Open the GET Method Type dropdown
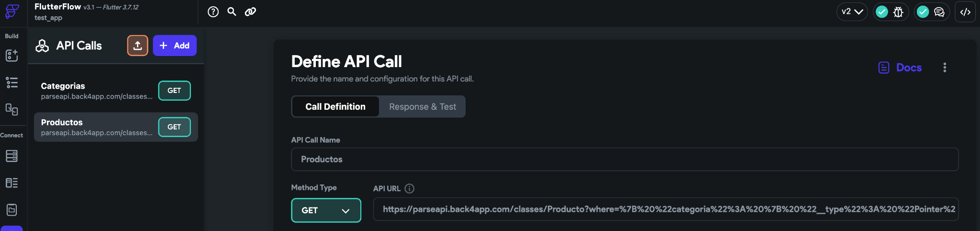980x231 pixels. point(326,210)
